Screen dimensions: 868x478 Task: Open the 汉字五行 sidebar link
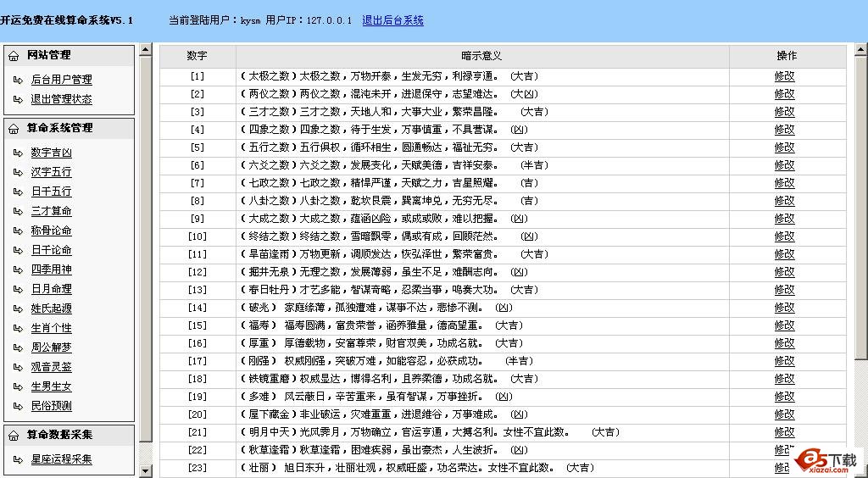click(x=51, y=173)
